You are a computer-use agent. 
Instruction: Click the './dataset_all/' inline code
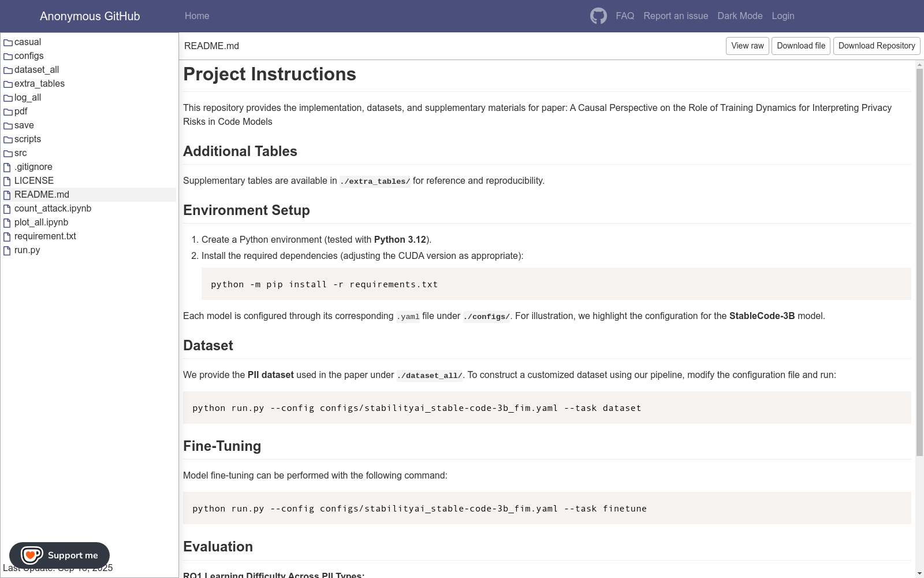(x=430, y=375)
